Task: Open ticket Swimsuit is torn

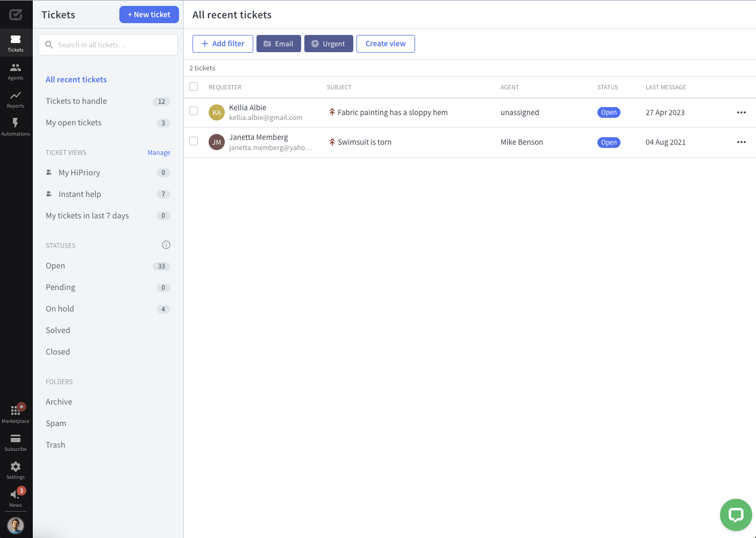Action: point(365,142)
